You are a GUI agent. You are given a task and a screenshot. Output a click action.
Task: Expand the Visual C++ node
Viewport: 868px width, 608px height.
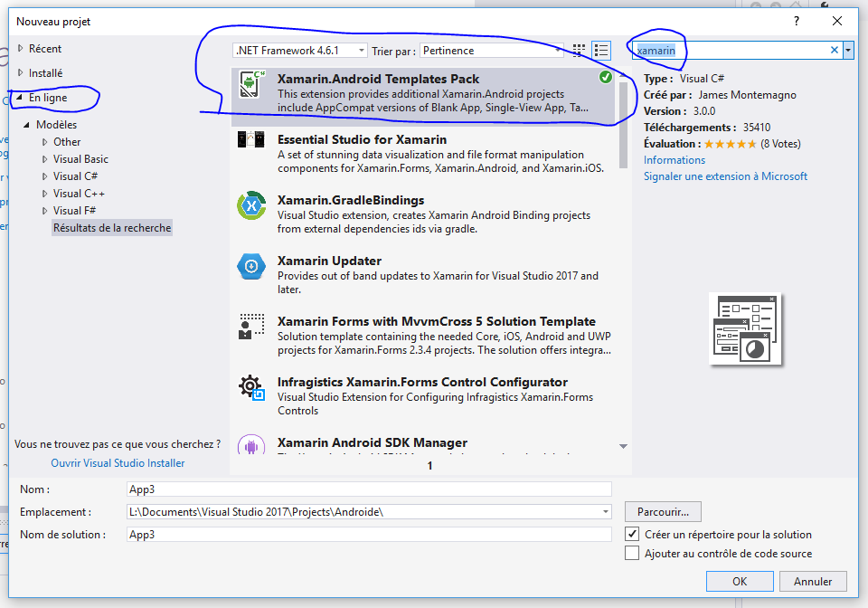45,194
